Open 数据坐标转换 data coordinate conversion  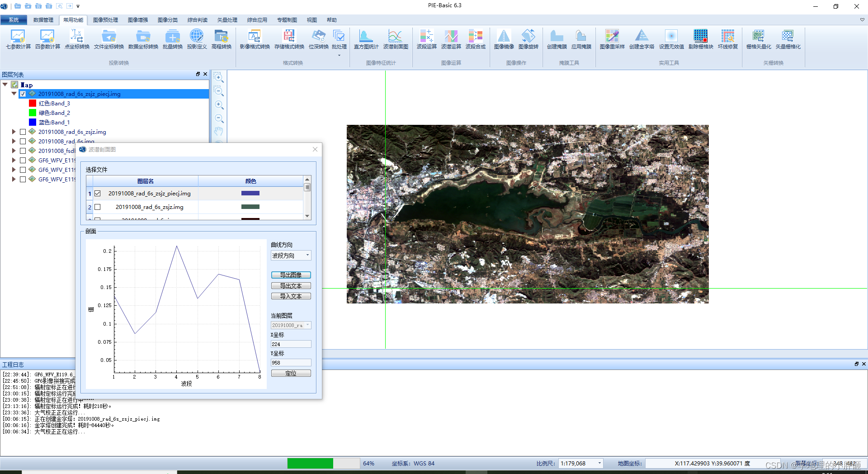pos(143,39)
